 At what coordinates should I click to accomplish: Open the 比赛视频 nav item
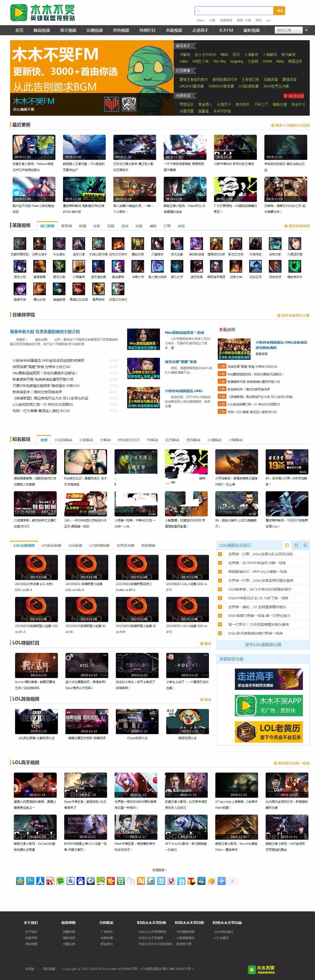[94, 30]
